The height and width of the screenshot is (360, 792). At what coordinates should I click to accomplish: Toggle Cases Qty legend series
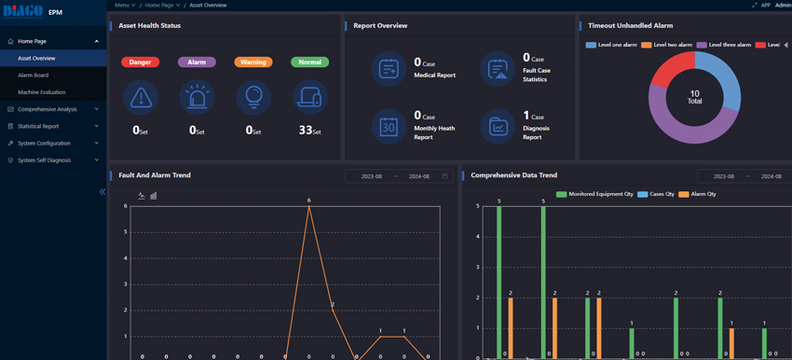656,194
